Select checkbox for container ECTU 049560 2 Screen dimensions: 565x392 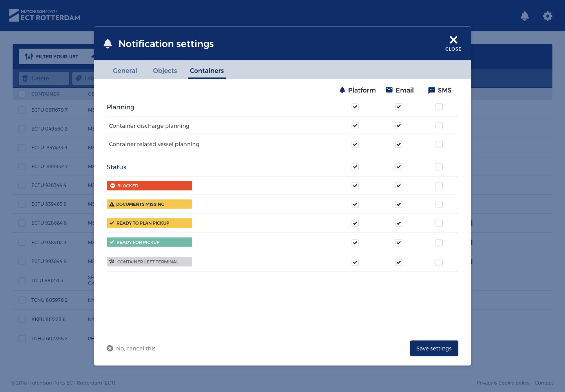(x=22, y=129)
